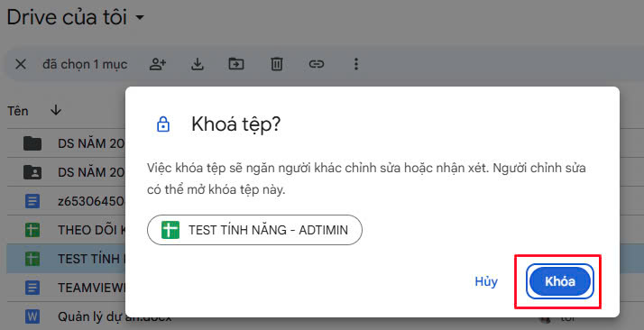Click the Docs icon of TEAMVIEW file
Screen dimensions: 644x330
point(32,288)
